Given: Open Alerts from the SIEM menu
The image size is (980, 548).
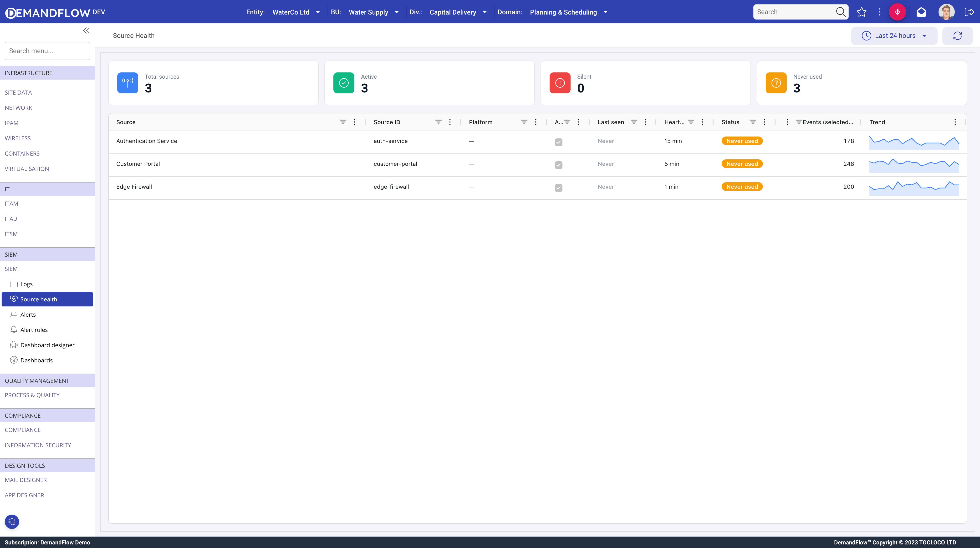Looking at the screenshot, I should [28, 315].
